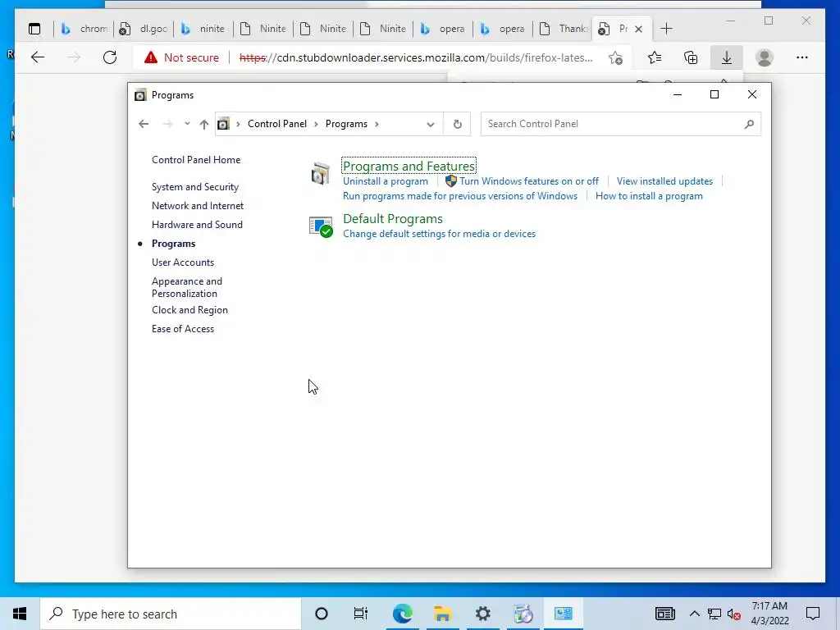The width and height of the screenshot is (840, 630).
Task: Close the active Edge tab
Action: (638, 29)
